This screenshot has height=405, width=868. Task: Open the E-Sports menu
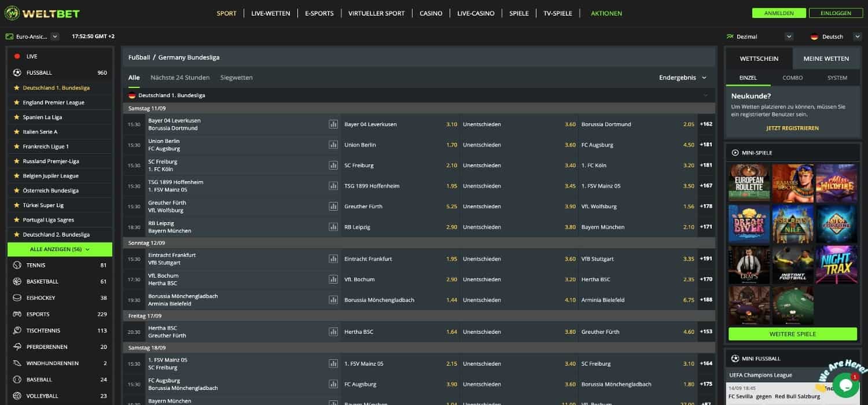[x=319, y=13]
